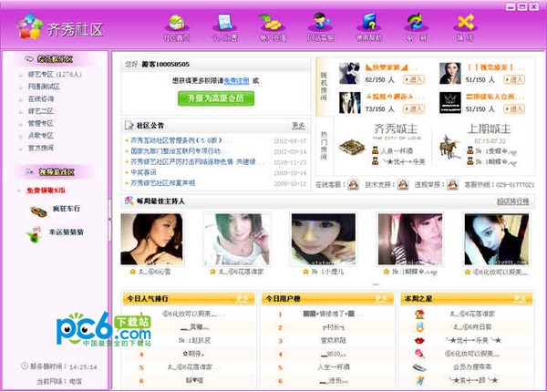Open the fourth weekly best host photo
Image resolution: width=547 pixels, height=392 pixels.
pos(410,239)
